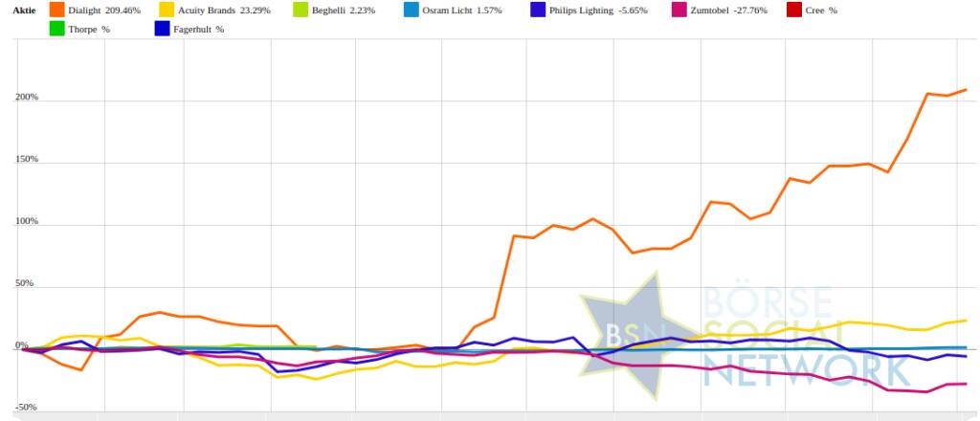Click the blue Osram Licht legend swatch
980x421 pixels.
(410, 11)
